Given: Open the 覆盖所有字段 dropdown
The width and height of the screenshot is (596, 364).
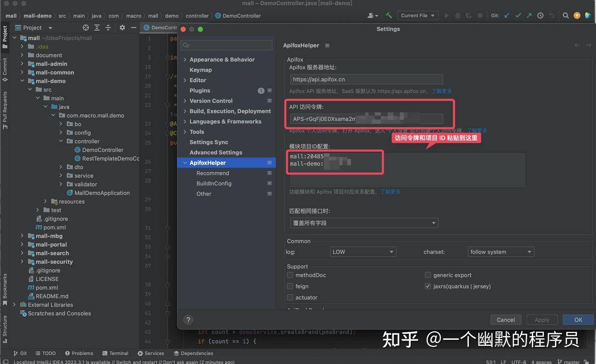Looking at the screenshot, I should pyautogui.click(x=364, y=223).
